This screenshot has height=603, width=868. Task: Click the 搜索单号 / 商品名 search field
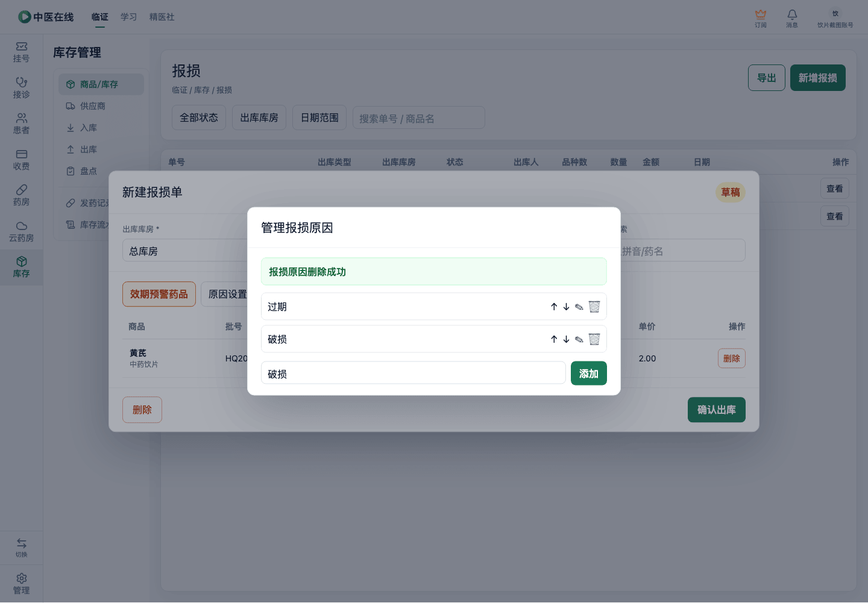[419, 118]
